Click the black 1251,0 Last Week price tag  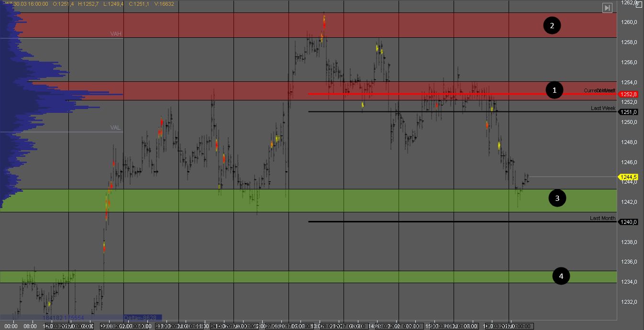[x=629, y=112]
